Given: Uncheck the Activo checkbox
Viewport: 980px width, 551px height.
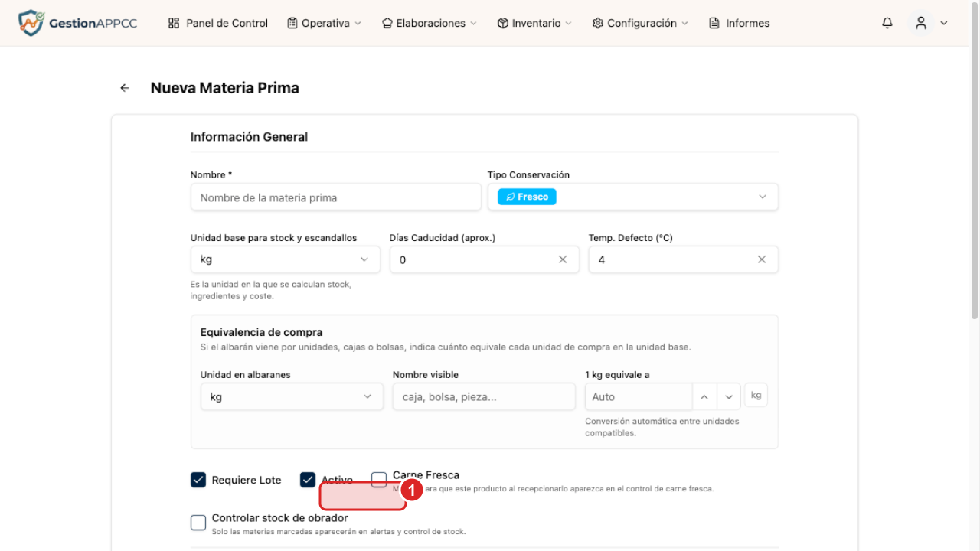Looking at the screenshot, I should coord(308,480).
